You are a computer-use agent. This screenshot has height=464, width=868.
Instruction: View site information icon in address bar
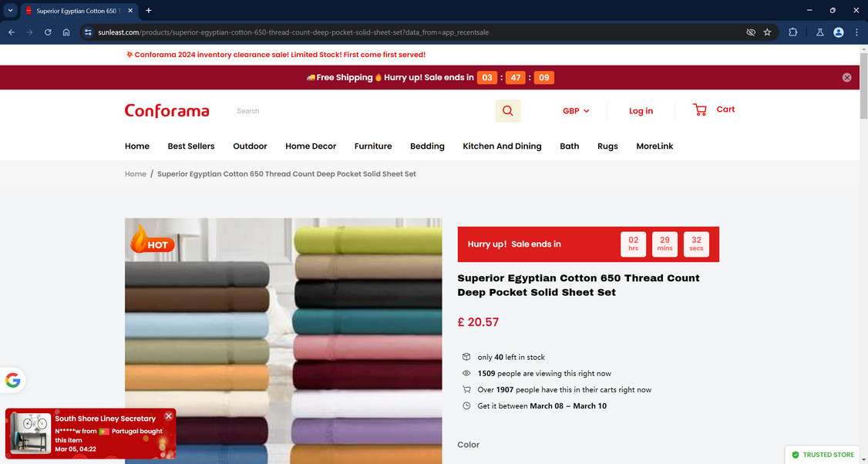[88, 32]
